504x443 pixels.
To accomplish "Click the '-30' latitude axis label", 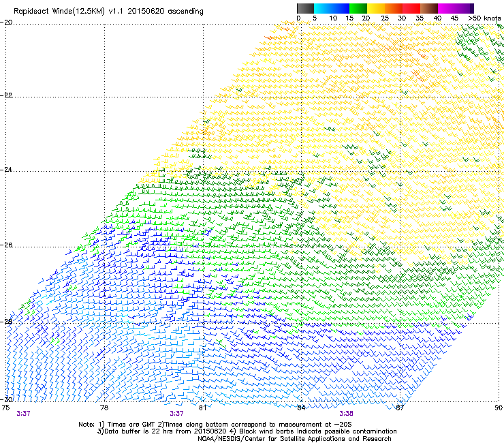I will click(x=6, y=399).
